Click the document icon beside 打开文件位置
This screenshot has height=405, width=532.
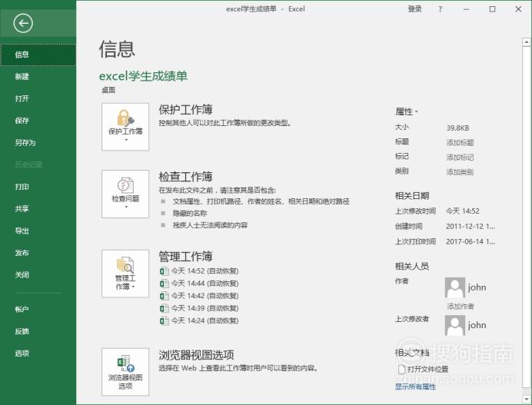coord(401,369)
